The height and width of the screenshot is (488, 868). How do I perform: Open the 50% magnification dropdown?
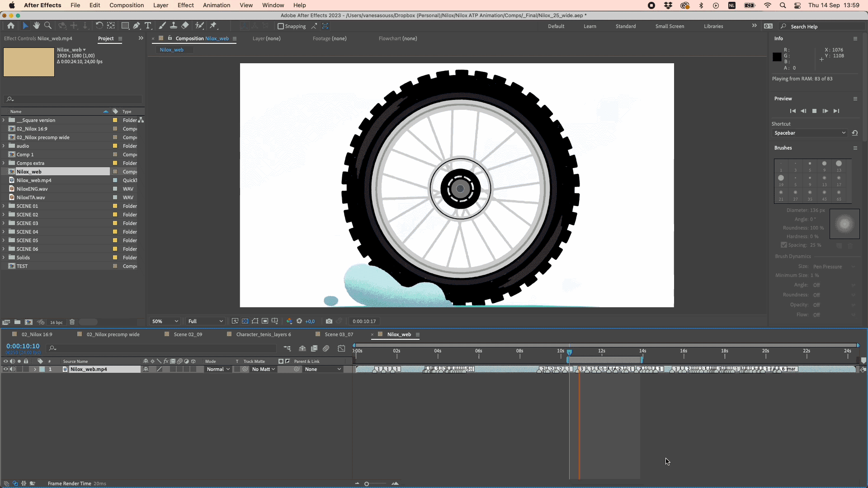point(165,321)
